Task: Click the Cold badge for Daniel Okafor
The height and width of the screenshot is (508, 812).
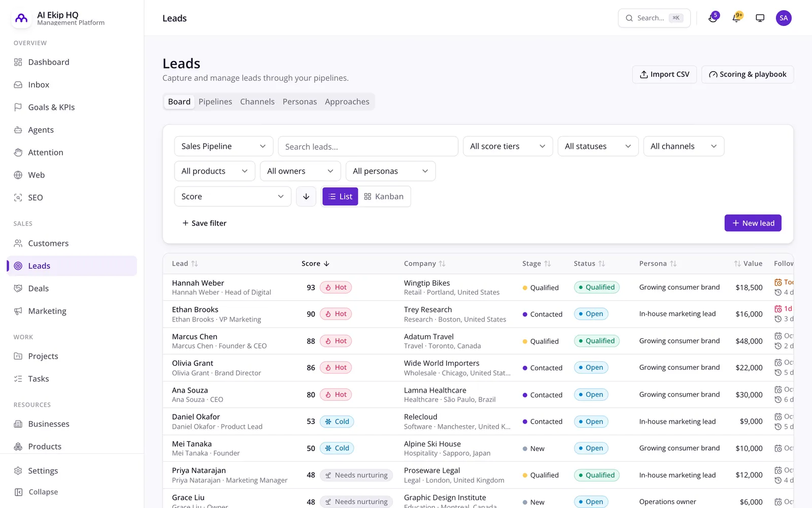Action: point(337,422)
